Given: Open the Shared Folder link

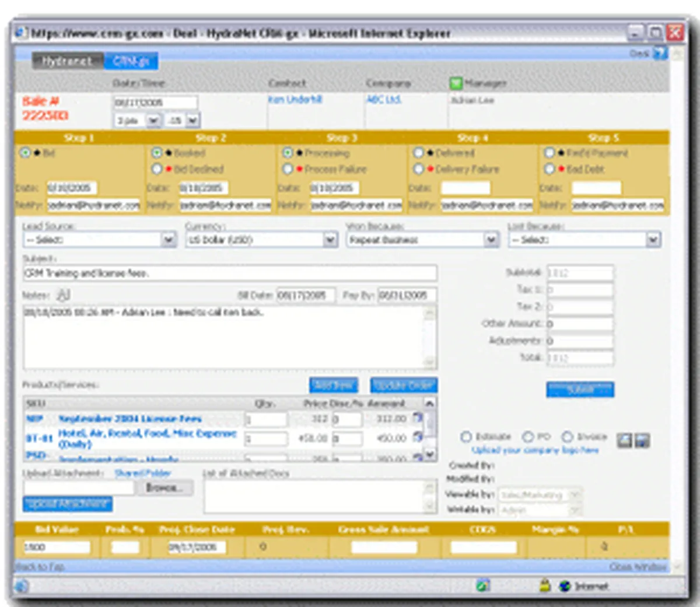Looking at the screenshot, I should (142, 473).
